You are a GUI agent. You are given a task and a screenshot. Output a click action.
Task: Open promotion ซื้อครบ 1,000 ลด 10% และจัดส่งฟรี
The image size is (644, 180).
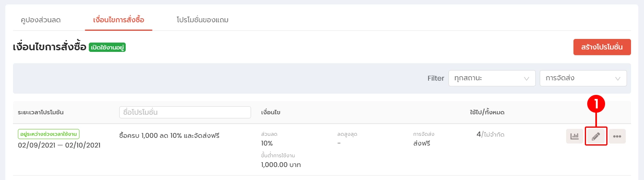(169, 135)
